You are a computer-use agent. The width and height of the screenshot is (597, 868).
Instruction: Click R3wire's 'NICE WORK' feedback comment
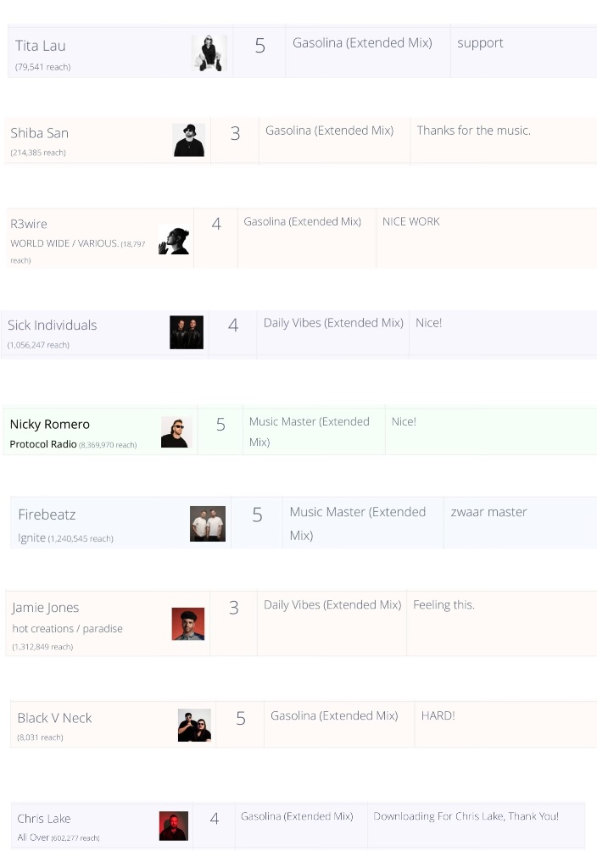tap(411, 222)
